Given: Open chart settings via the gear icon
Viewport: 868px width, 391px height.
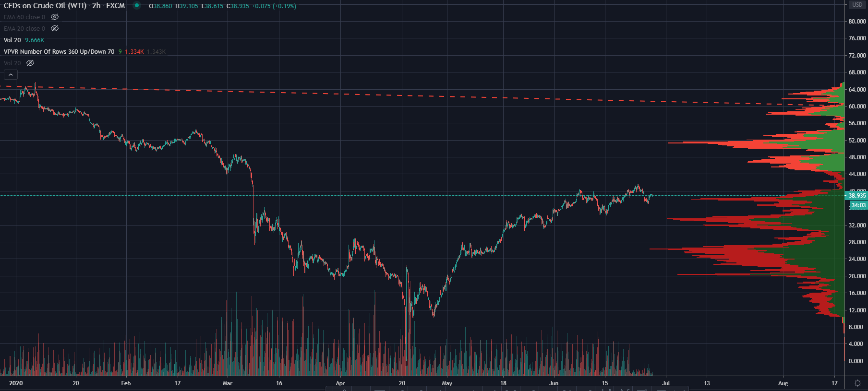Looking at the screenshot, I should (857, 383).
